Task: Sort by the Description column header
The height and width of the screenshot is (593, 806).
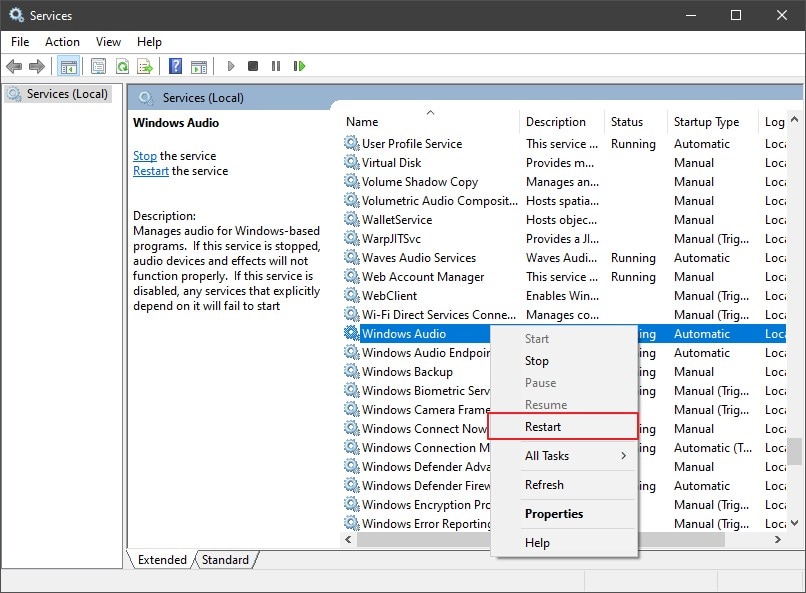Action: 562,122
